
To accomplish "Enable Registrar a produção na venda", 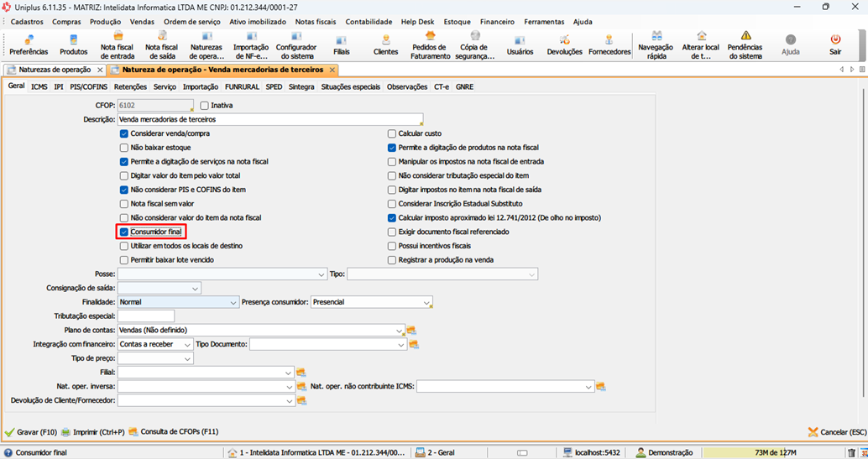I will 392,260.
